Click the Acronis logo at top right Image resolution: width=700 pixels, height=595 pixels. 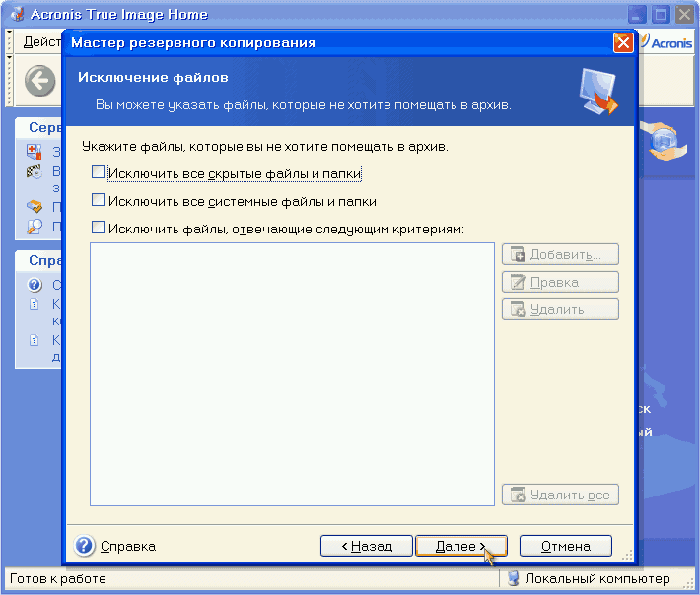tap(666, 42)
